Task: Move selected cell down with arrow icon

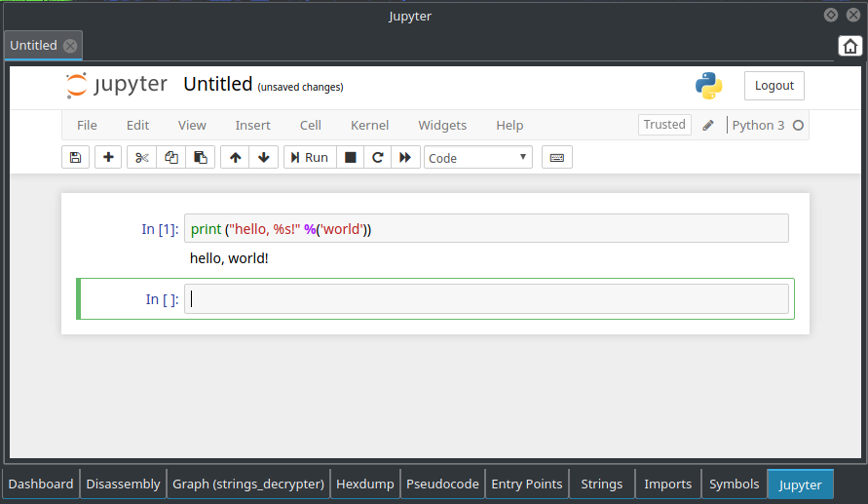Action: (x=263, y=157)
